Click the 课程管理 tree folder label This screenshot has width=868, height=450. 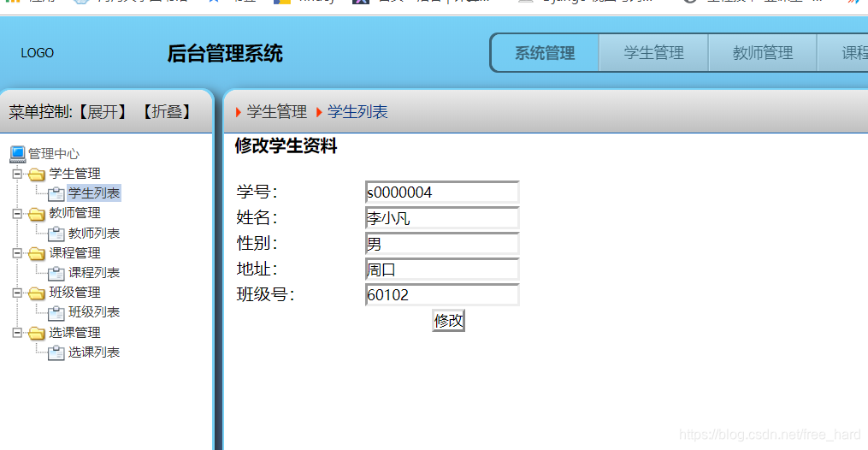(x=74, y=253)
